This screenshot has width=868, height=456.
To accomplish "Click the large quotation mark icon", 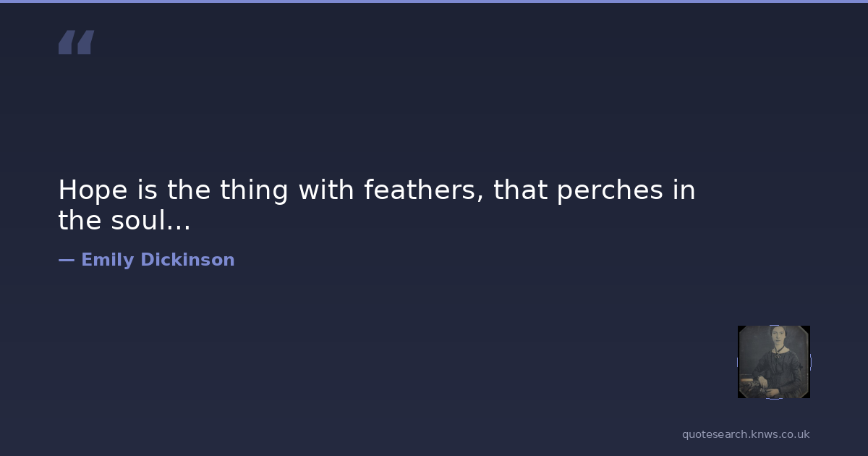I will tap(76, 43).
